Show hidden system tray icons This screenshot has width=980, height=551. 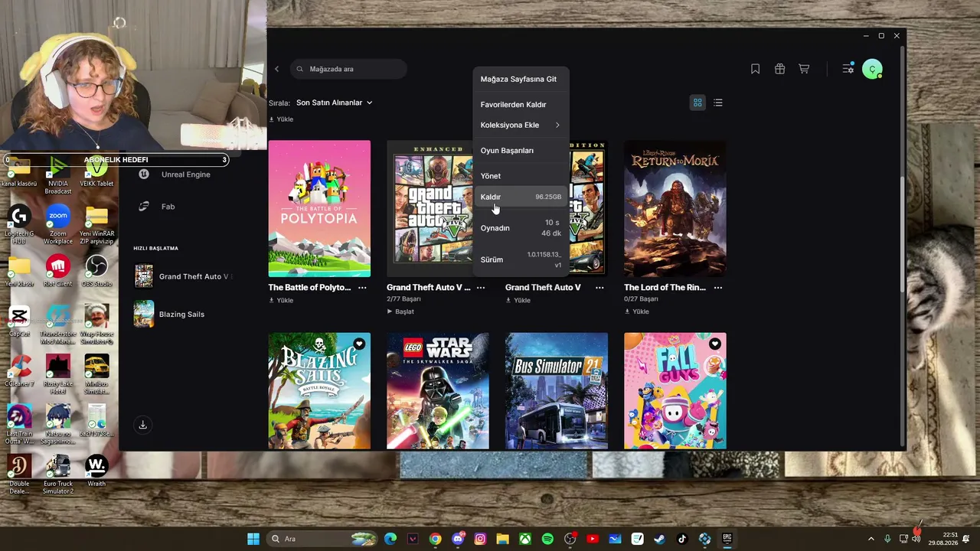(871, 539)
